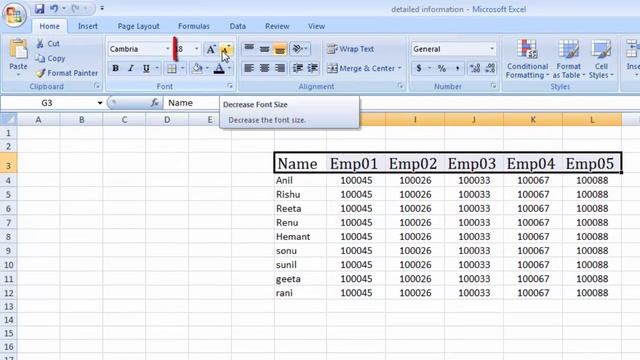Save the workbook from Quick Access toolbar
The width and height of the screenshot is (640, 360).
coord(39,9)
